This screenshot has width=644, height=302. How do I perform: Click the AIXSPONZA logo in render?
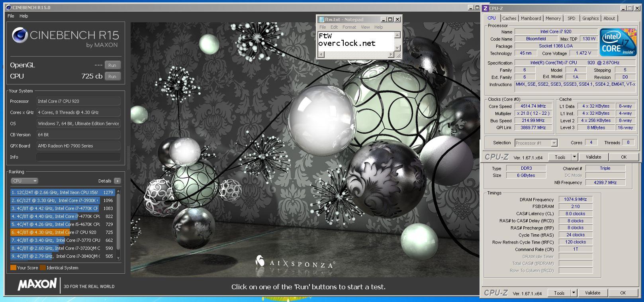click(x=295, y=262)
